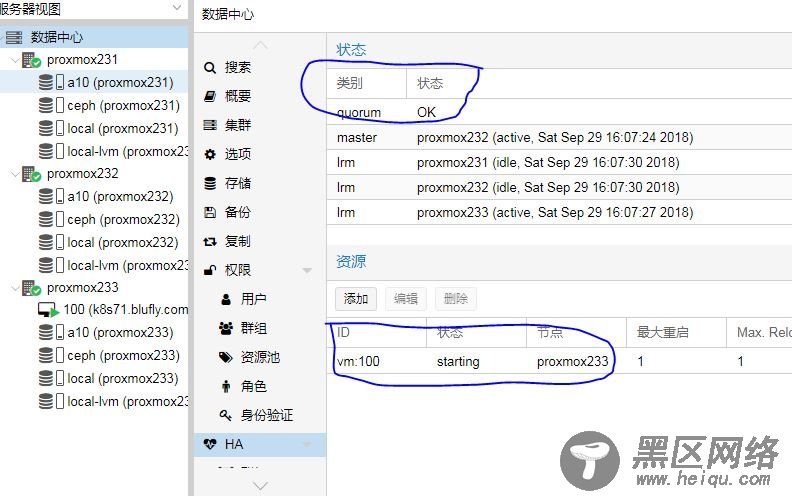The image size is (792, 496).
Task: Click the ceph (proxmox231) storage icon
Action: (x=51, y=106)
